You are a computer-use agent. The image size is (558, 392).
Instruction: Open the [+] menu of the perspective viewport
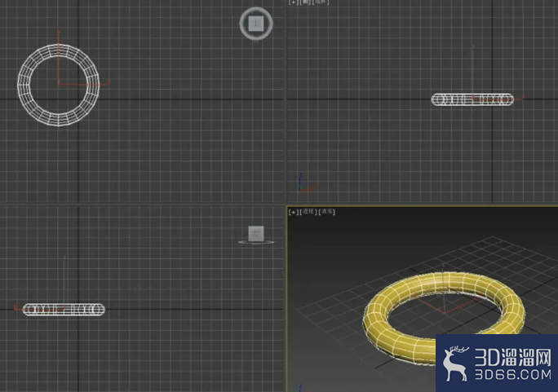click(293, 212)
